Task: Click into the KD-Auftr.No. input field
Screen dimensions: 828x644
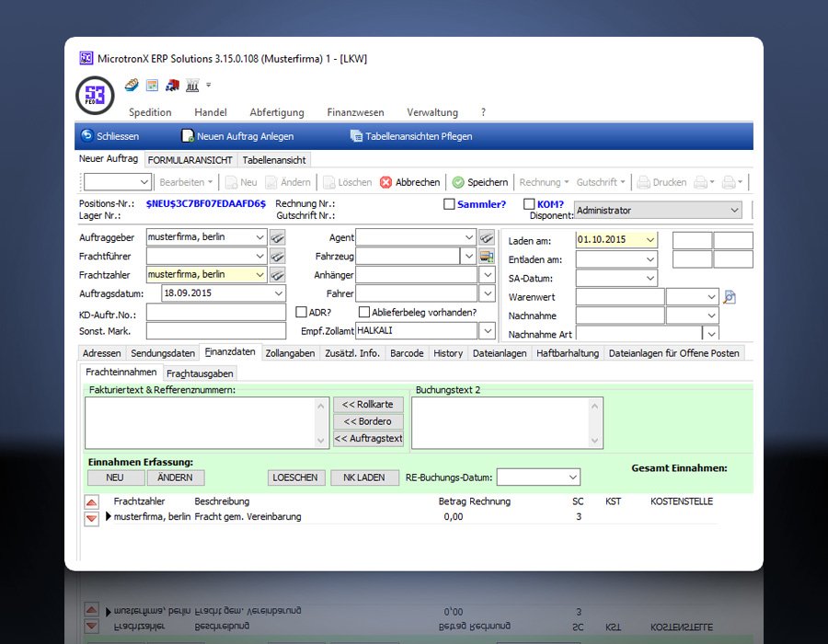Action: click(215, 313)
